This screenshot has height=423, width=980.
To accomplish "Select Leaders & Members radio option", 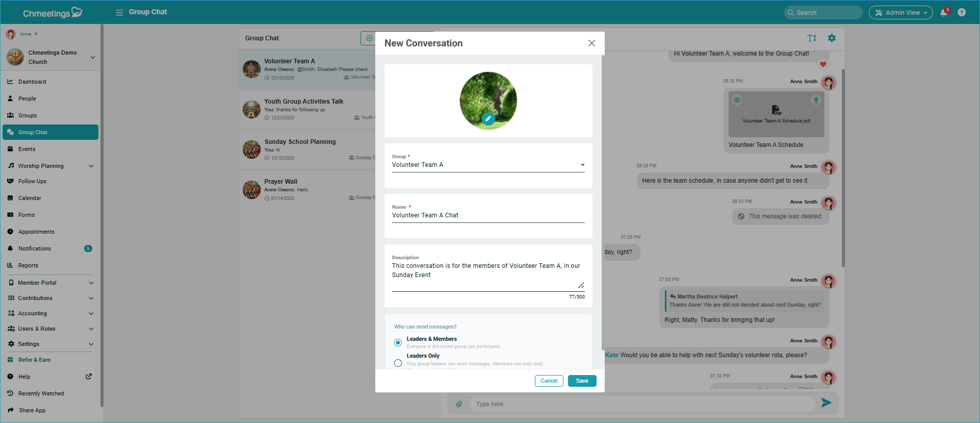I will [x=398, y=342].
